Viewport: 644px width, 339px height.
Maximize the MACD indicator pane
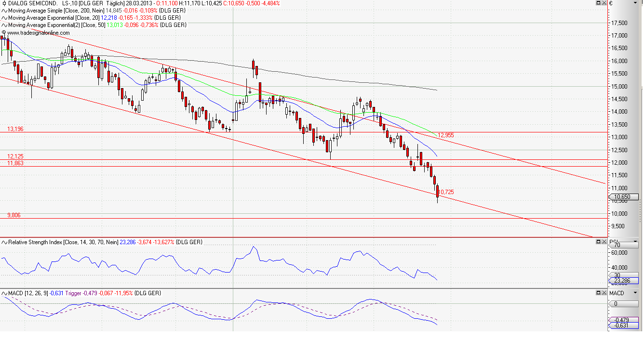[598, 293]
